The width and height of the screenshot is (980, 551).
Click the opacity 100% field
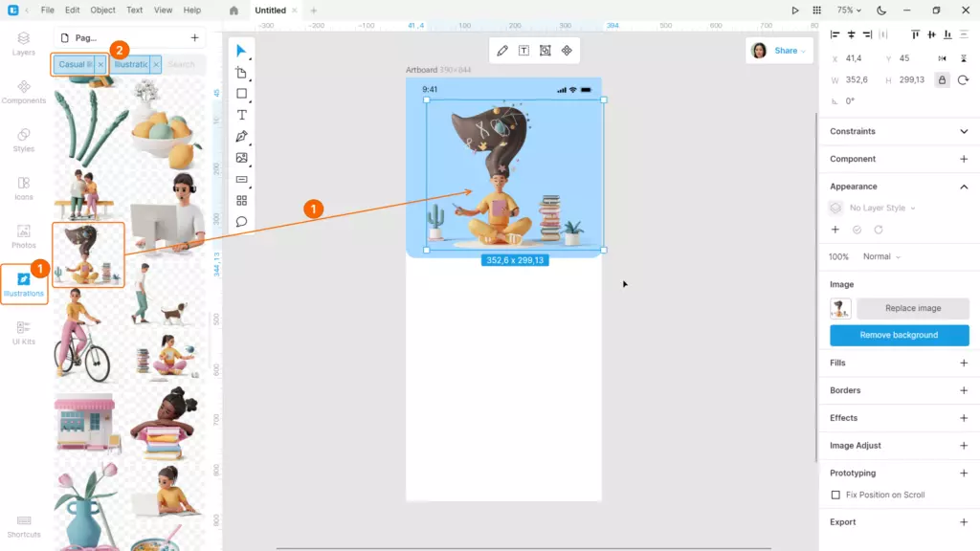pyautogui.click(x=838, y=256)
